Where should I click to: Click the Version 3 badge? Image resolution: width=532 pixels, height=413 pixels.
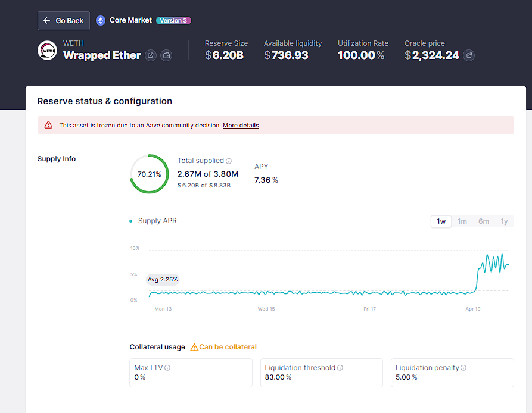click(173, 21)
